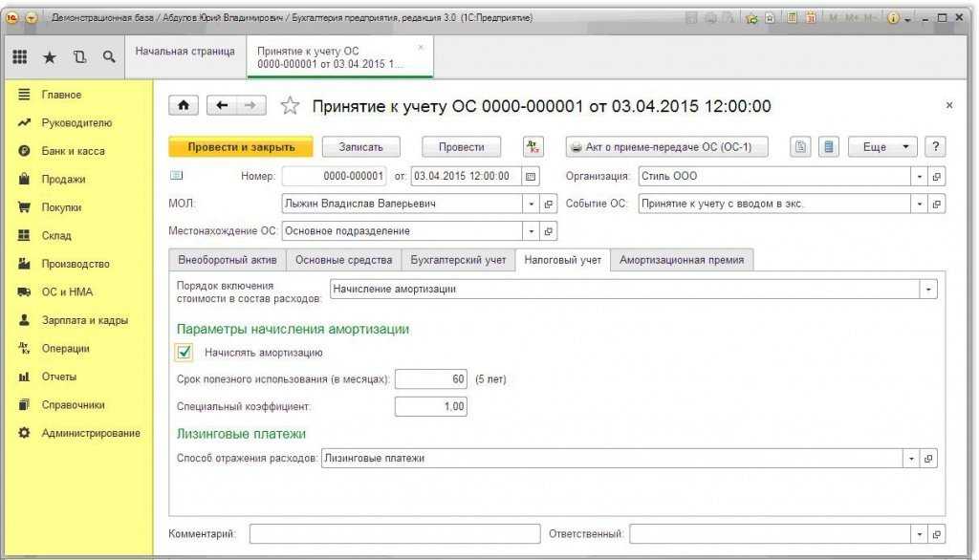Show postings with the Дт/Кт icon button
The width and height of the screenshot is (979, 560).
pos(533,146)
